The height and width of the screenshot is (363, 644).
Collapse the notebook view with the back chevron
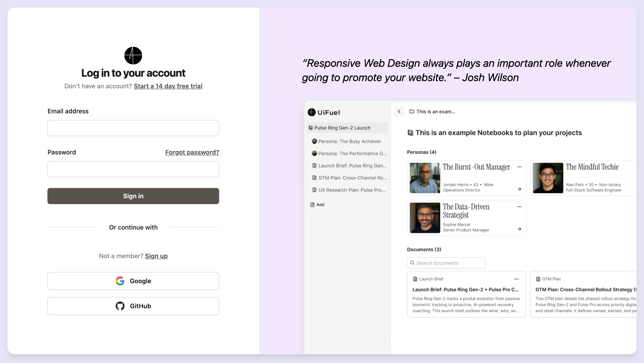pos(399,112)
